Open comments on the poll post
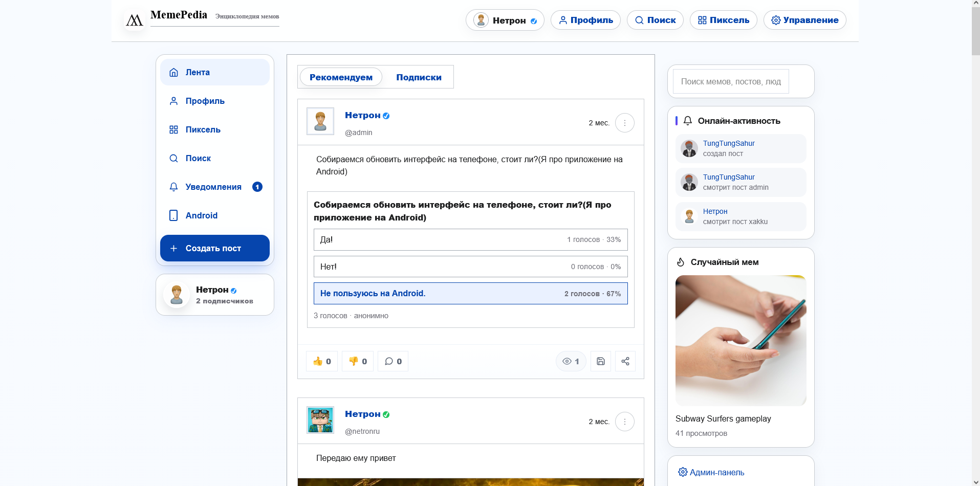 click(x=393, y=361)
